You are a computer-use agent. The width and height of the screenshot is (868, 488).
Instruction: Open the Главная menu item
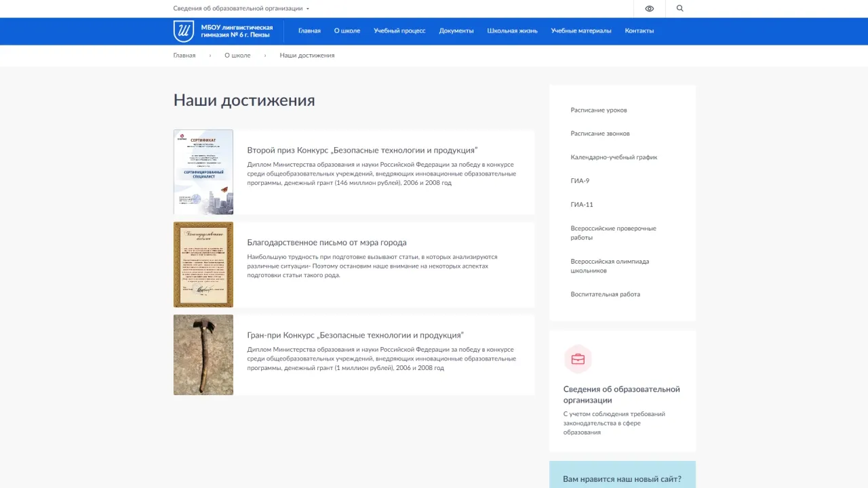(x=309, y=31)
